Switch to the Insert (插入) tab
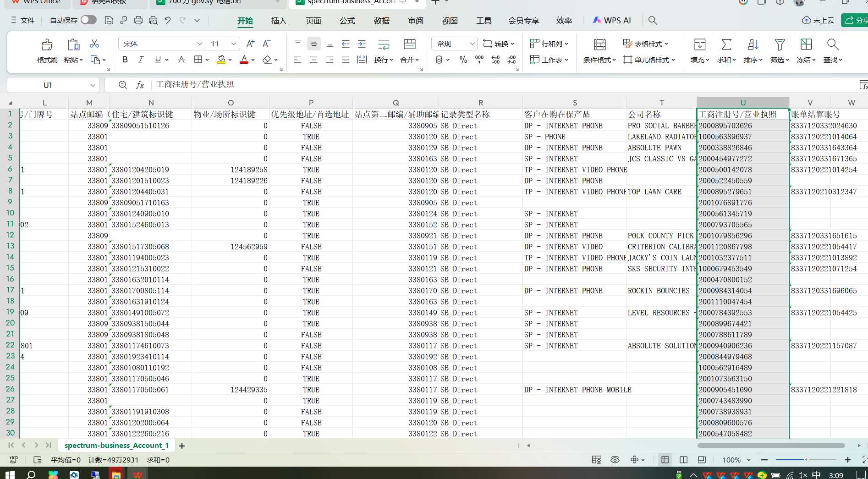 point(279,20)
